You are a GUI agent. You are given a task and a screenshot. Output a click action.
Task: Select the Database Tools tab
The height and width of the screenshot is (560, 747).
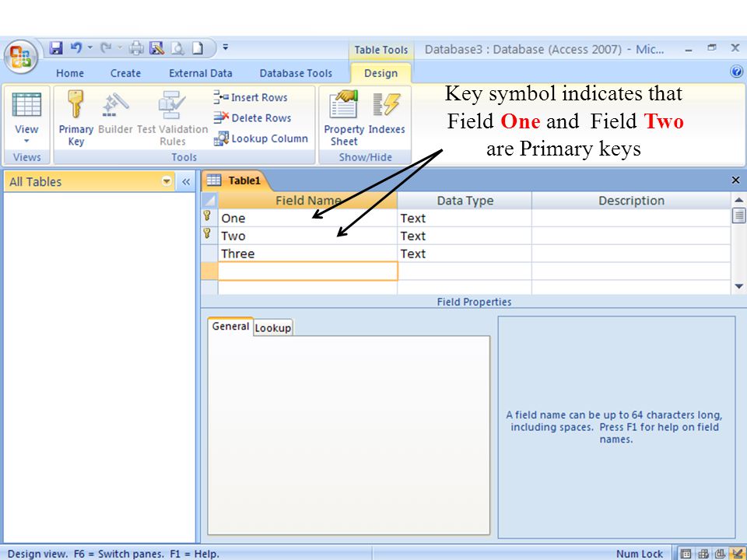[296, 73]
